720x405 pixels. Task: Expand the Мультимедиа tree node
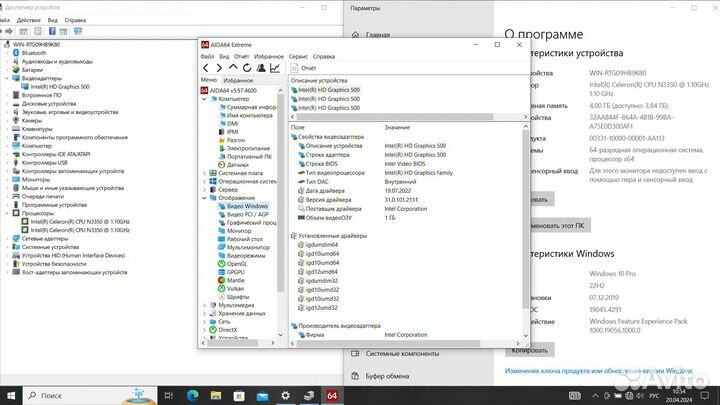(204, 305)
